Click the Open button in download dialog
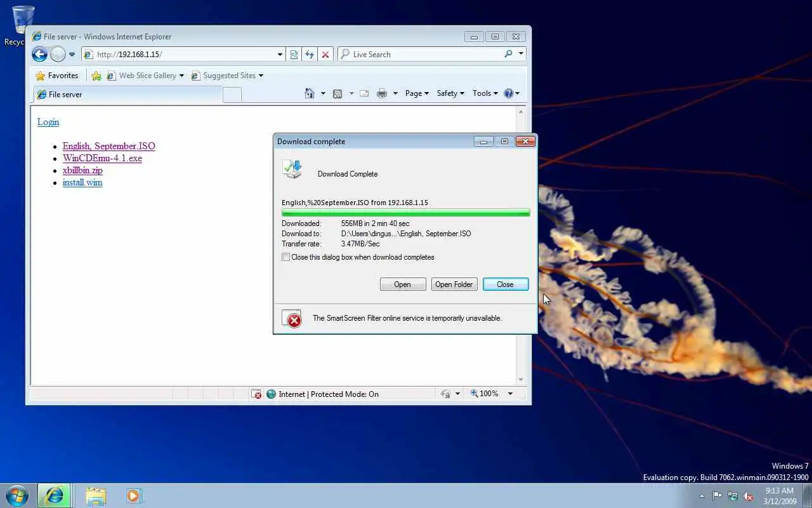This screenshot has width=812, height=508. click(x=403, y=284)
